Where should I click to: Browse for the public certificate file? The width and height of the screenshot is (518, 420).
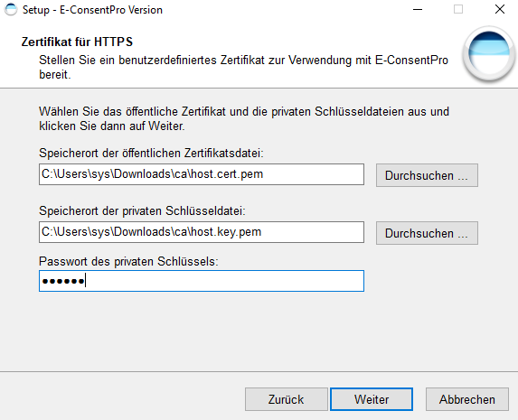(427, 175)
